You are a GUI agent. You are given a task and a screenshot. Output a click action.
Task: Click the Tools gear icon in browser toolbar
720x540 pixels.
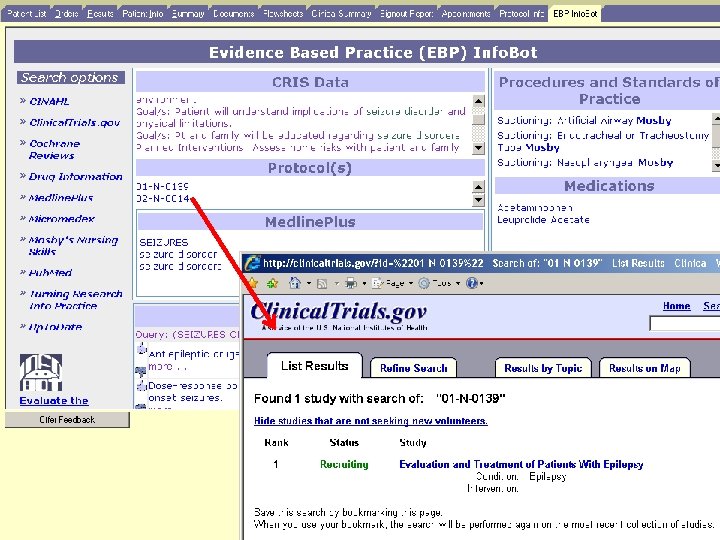(424, 283)
